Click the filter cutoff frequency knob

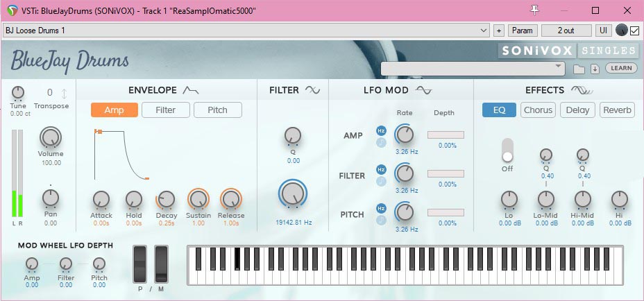tap(293, 194)
